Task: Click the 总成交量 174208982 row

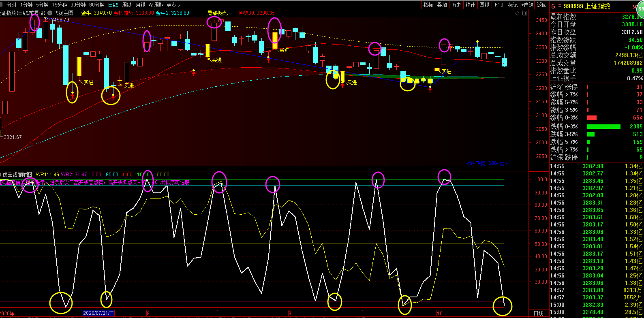Action: click(x=597, y=63)
